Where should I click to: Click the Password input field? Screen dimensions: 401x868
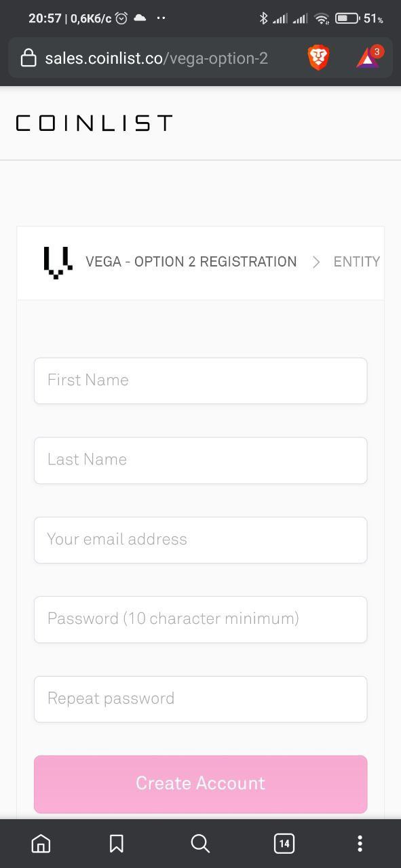201,619
